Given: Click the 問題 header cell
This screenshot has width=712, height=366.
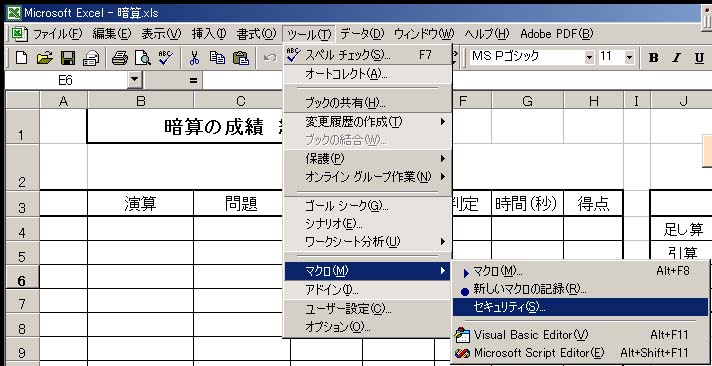Looking at the screenshot, I should pyautogui.click(x=241, y=204).
